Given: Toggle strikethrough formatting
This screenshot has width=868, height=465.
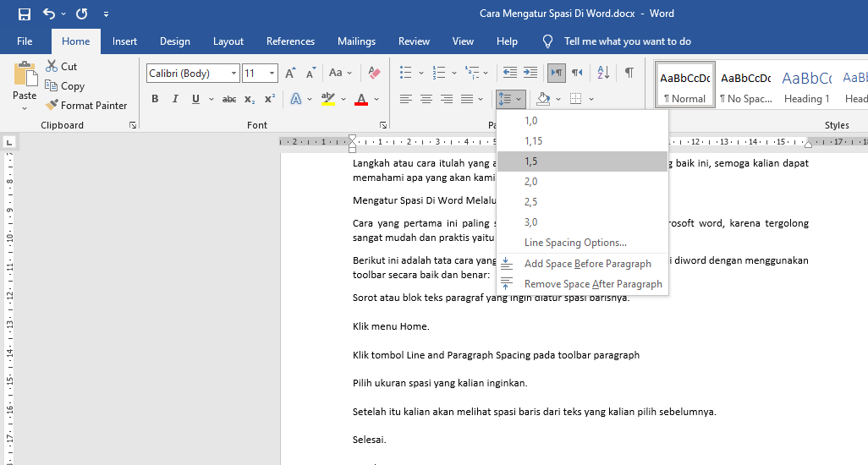Looking at the screenshot, I should (229, 99).
